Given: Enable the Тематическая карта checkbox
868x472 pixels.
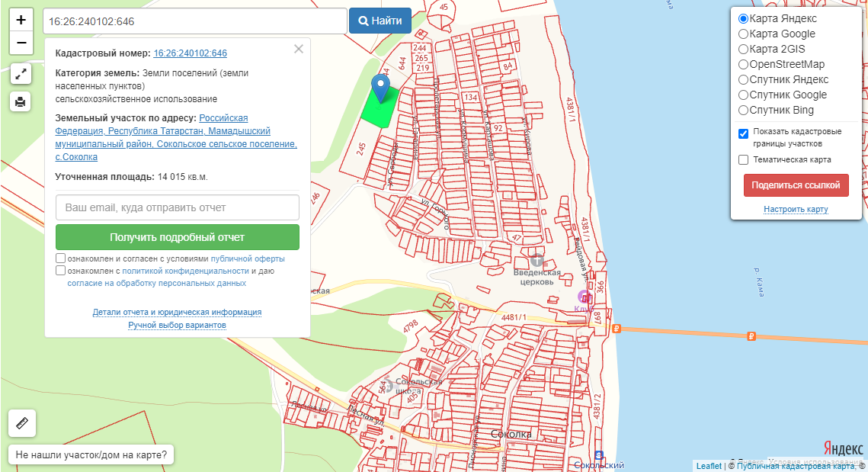Looking at the screenshot, I should pyautogui.click(x=743, y=160).
